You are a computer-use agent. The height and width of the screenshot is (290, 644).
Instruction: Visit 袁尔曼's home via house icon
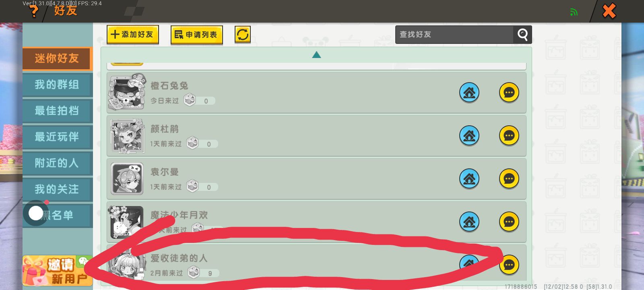tap(469, 179)
